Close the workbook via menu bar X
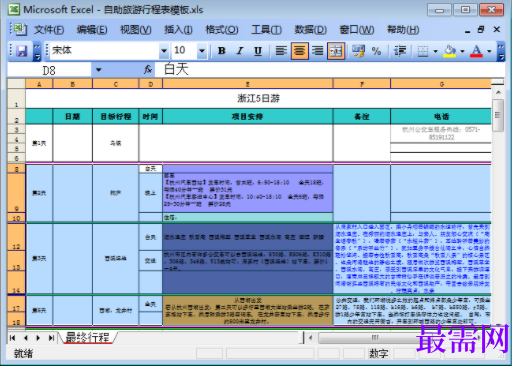 pos(496,30)
